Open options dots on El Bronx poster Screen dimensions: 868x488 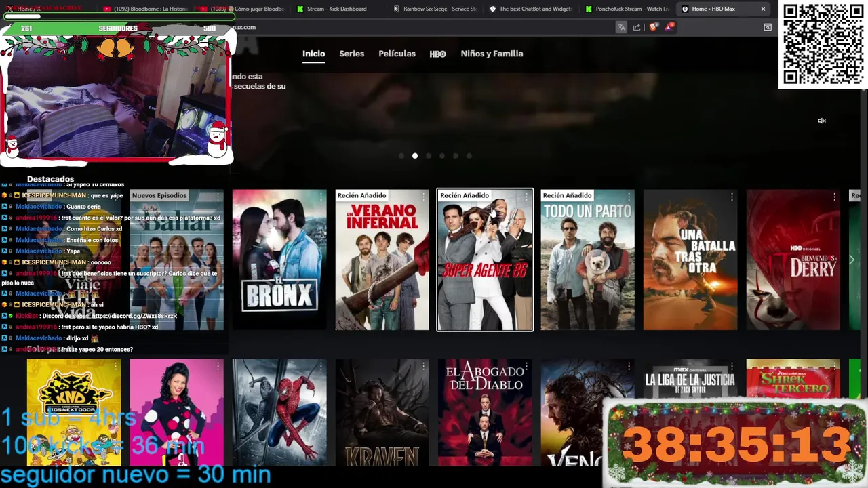(321, 197)
